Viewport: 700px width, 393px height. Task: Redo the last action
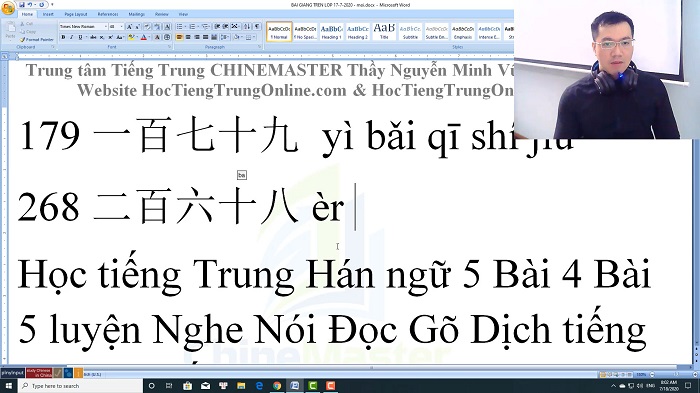click(42, 5)
